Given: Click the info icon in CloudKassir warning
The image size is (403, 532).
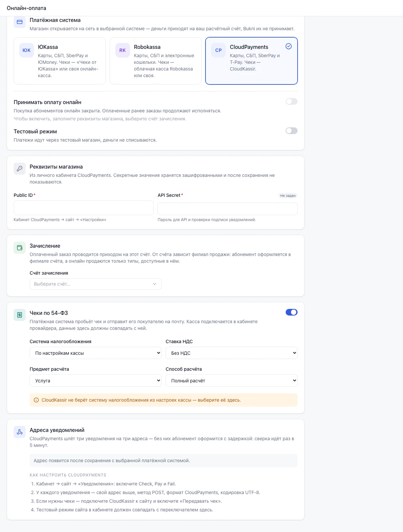Looking at the screenshot, I should pyautogui.click(x=36, y=400).
